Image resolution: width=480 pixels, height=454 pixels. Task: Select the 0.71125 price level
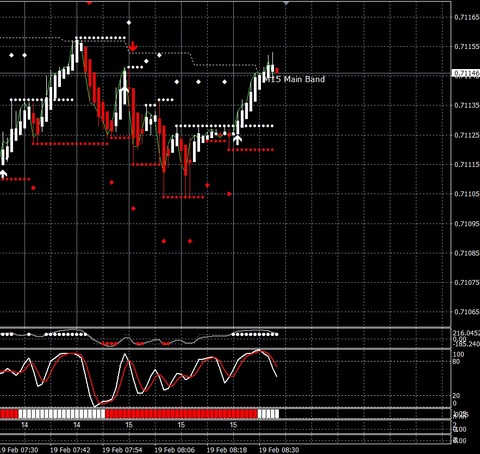(x=467, y=135)
